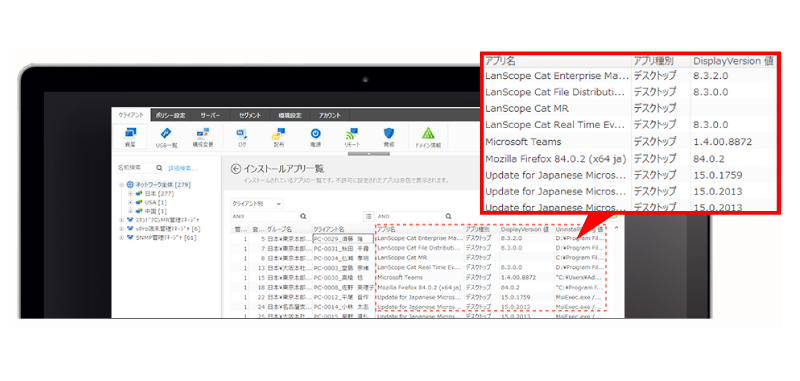Click magnifier in the client AND filter
The image size is (800, 381).
pyautogui.click(x=304, y=216)
